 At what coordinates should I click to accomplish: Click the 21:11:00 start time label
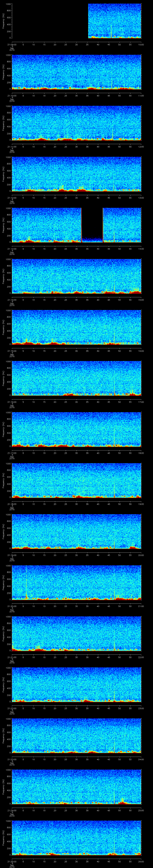12,147
